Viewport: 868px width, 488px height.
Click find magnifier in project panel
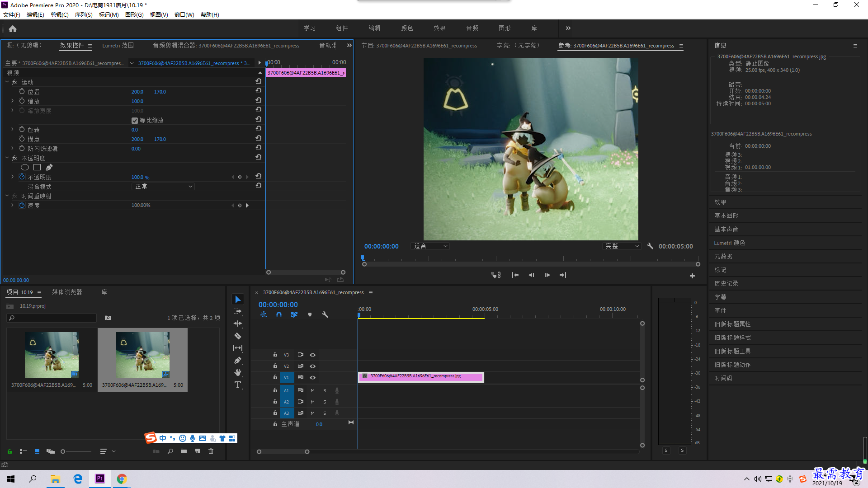[170, 451]
